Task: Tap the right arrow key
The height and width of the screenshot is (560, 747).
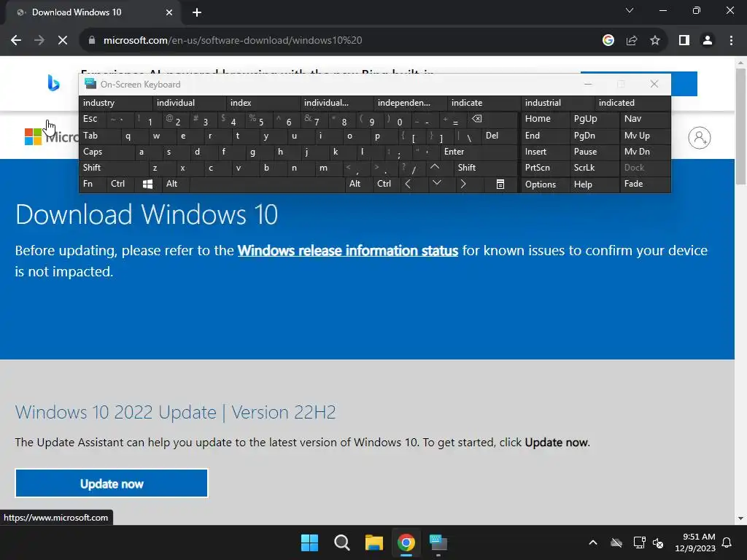Action: tap(463, 184)
